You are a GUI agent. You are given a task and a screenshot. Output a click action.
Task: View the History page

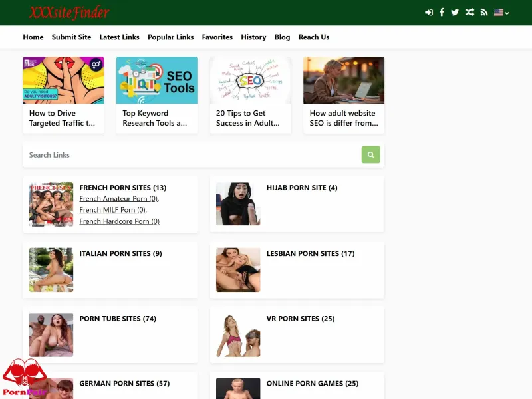[253, 37]
